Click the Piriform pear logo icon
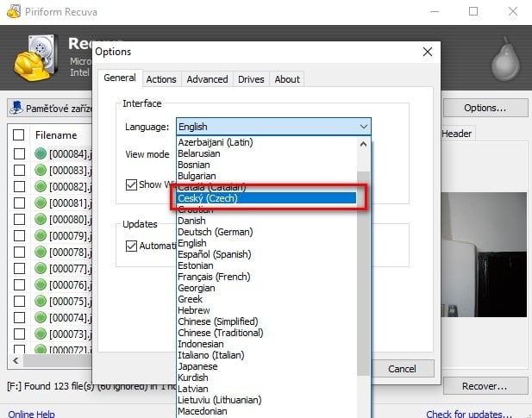532x418 pixels. click(x=505, y=59)
